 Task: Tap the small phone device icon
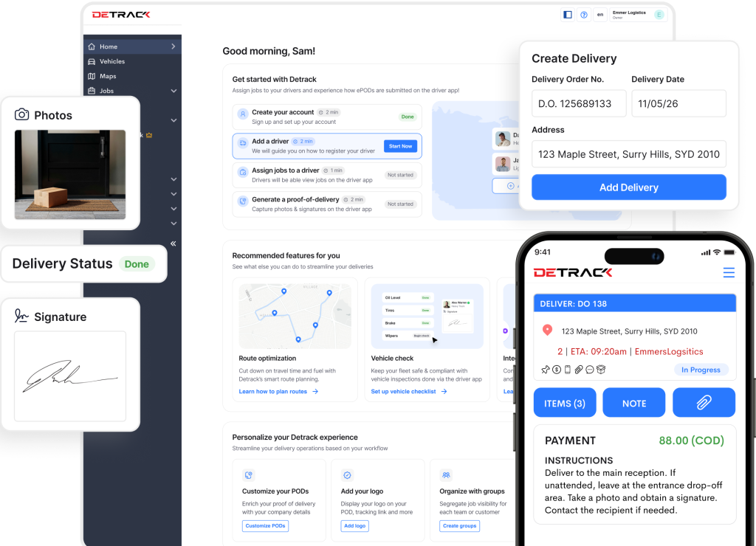click(568, 370)
